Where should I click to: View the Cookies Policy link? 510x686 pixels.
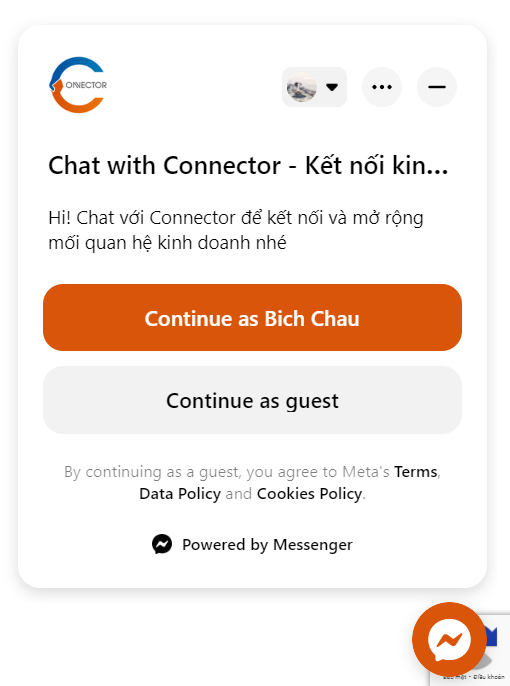(x=309, y=494)
